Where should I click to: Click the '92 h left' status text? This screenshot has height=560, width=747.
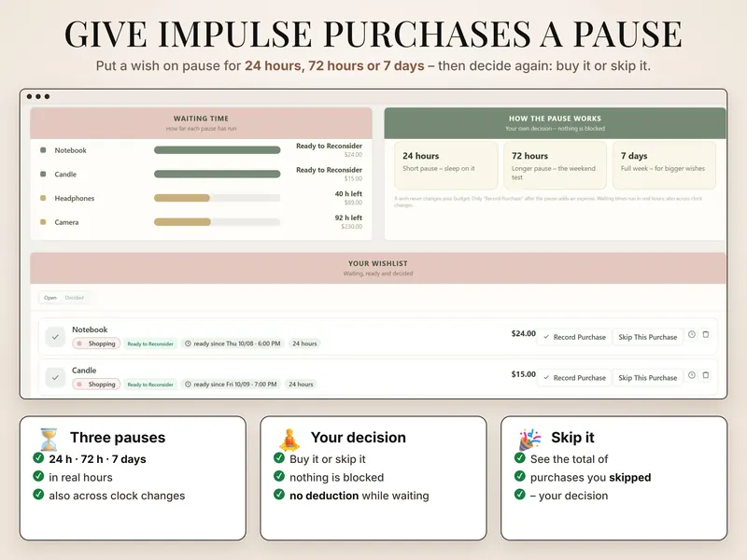[x=348, y=217]
